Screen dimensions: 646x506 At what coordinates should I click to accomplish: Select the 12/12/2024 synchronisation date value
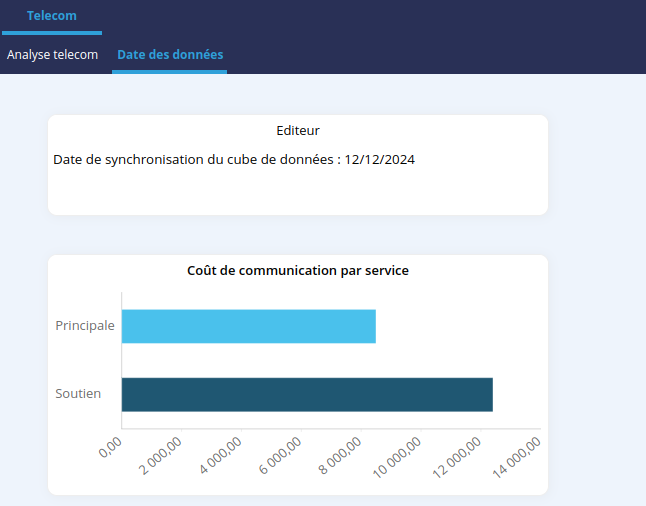(x=380, y=160)
